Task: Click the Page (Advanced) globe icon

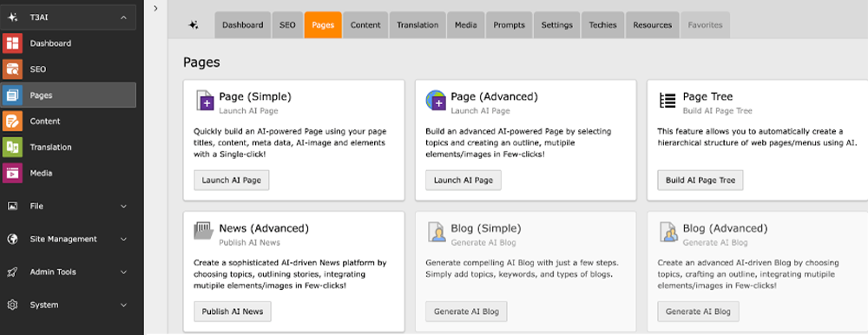Action: (436, 101)
